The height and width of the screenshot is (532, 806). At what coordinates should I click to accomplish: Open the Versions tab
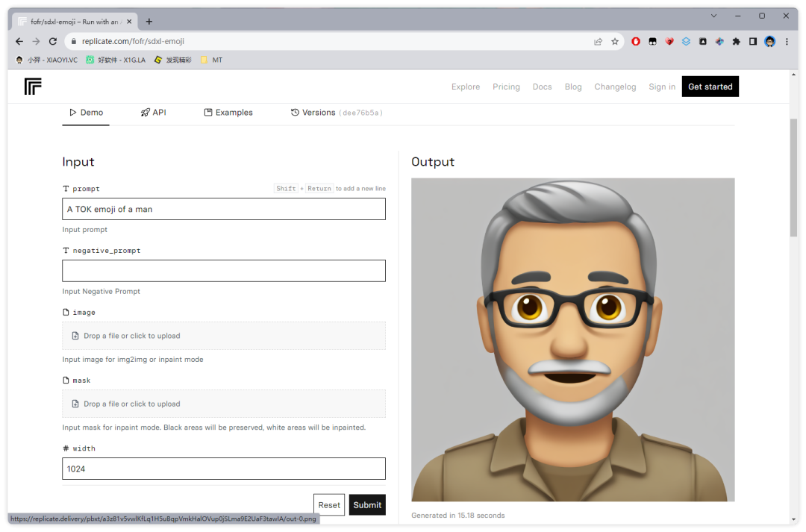336,113
